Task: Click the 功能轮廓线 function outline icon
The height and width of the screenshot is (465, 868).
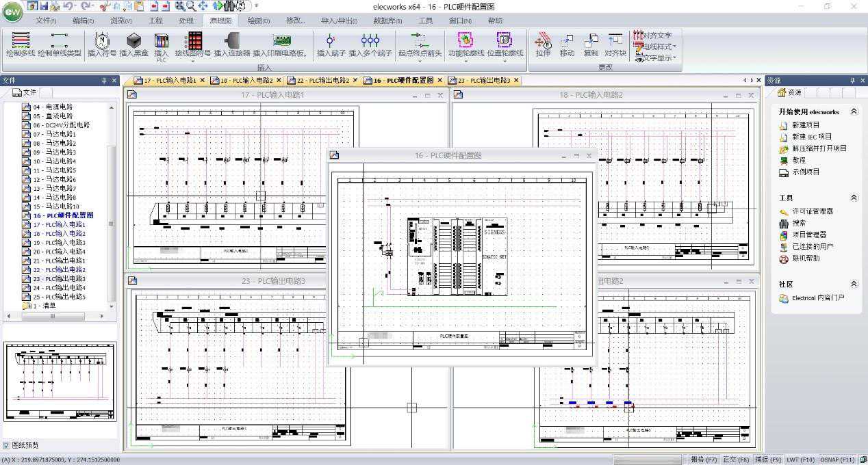Action: (465, 44)
